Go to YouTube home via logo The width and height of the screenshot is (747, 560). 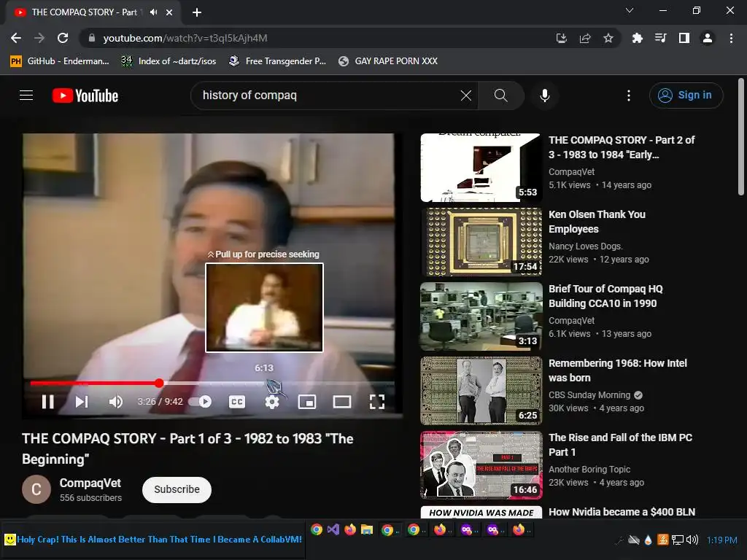[x=85, y=96]
